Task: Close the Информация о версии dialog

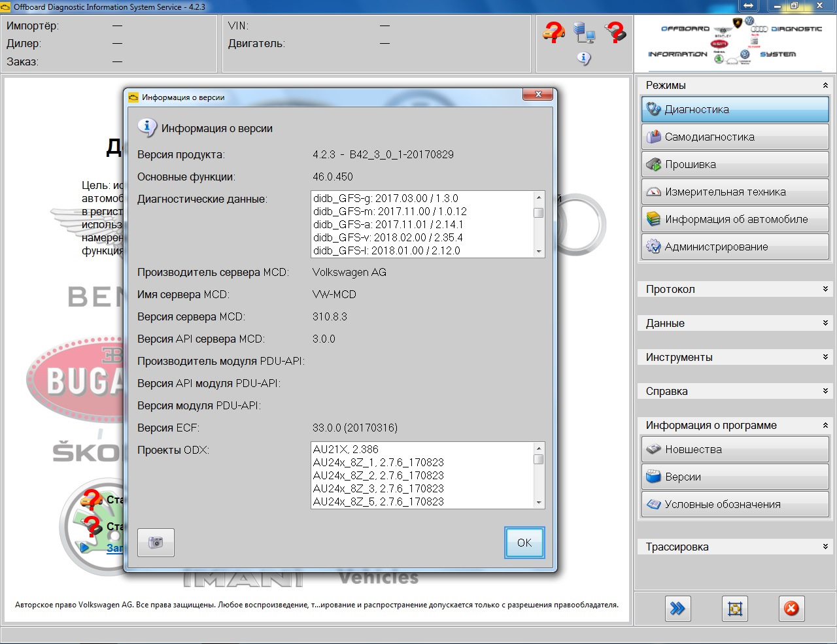Action: tap(538, 95)
